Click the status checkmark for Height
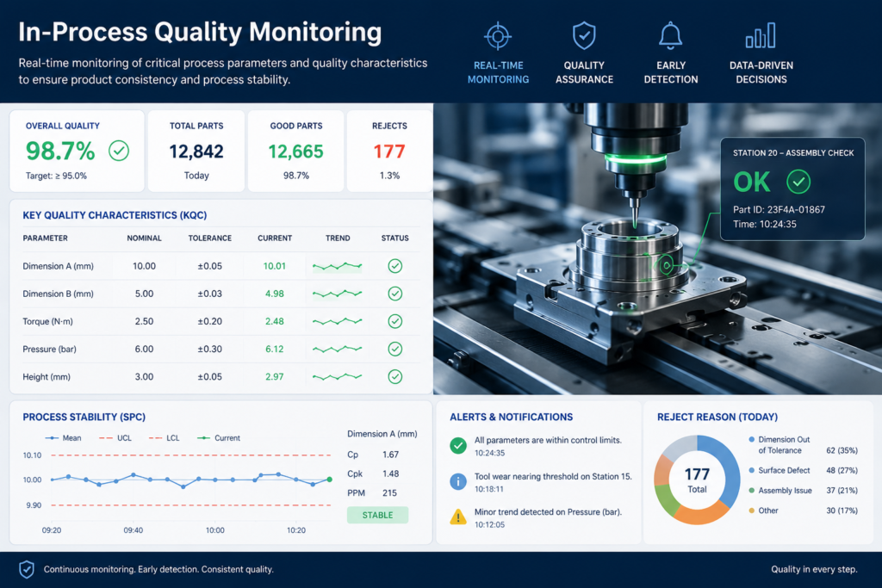This screenshot has width=882, height=588. pyautogui.click(x=394, y=376)
